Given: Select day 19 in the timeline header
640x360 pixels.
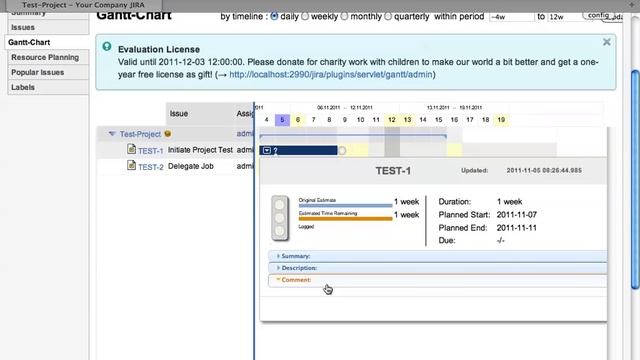Looking at the screenshot, I should [501, 120].
